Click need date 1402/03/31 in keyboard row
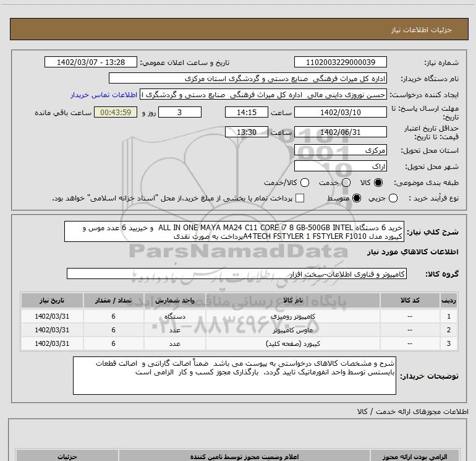 click(52, 343)
